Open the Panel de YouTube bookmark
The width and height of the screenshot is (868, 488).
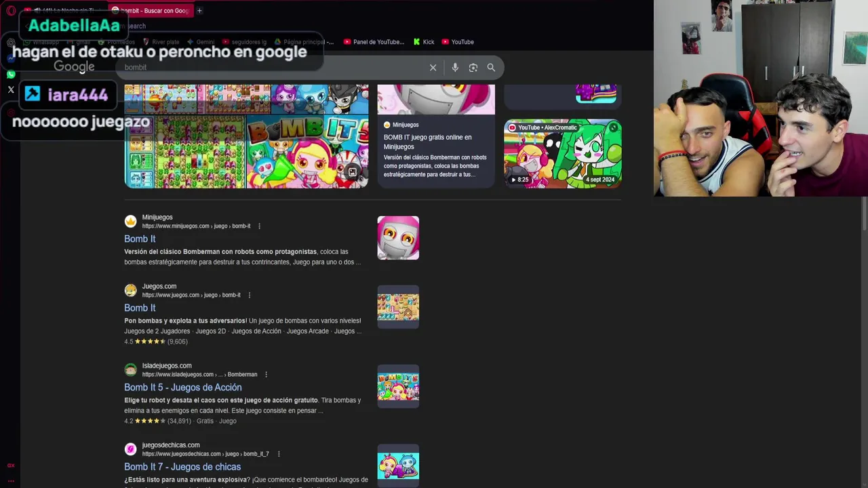(374, 42)
